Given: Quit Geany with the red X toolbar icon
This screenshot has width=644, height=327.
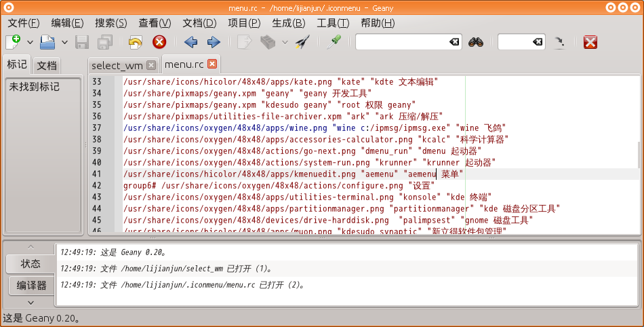Looking at the screenshot, I should (590, 42).
